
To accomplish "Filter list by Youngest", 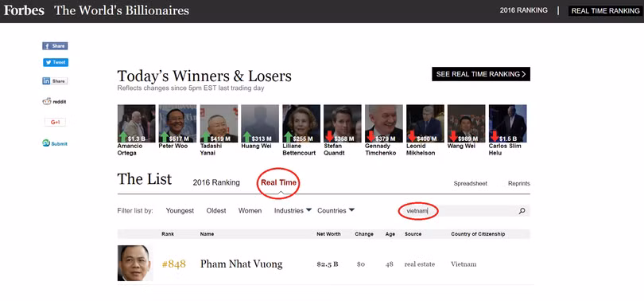I will pos(180,210).
